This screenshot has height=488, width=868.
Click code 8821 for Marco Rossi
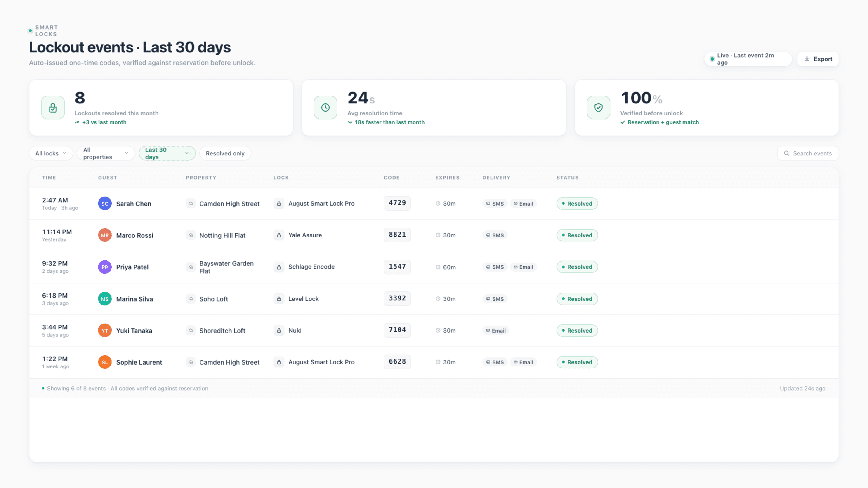397,235
